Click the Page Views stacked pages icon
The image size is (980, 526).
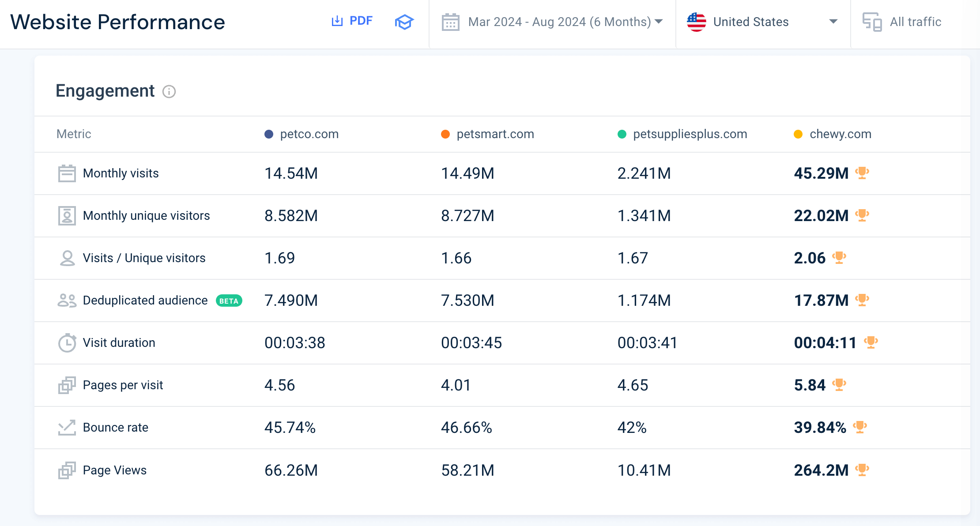pyautogui.click(x=67, y=470)
